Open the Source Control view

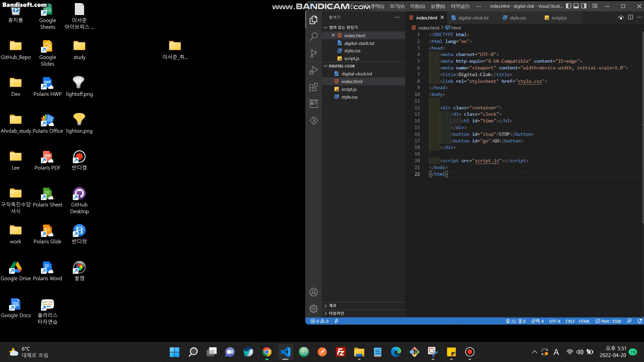click(x=314, y=53)
